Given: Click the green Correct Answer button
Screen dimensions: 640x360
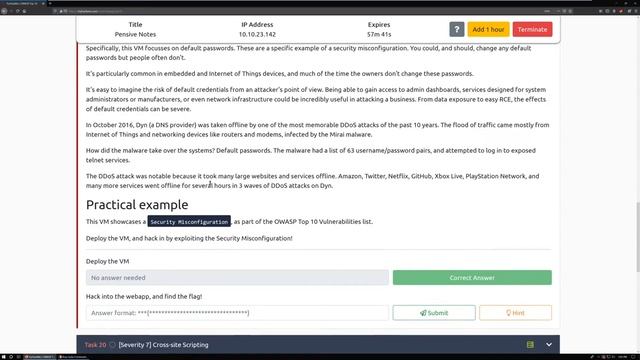Looking at the screenshot, I should point(472,278).
